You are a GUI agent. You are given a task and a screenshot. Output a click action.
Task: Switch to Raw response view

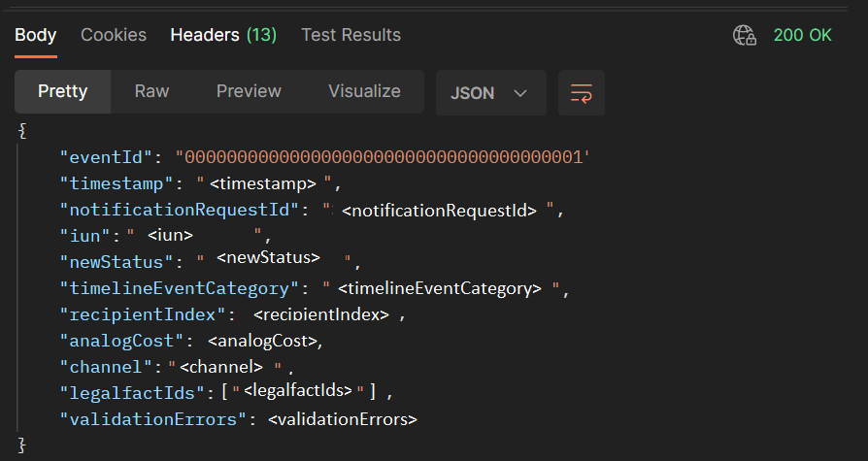151,92
